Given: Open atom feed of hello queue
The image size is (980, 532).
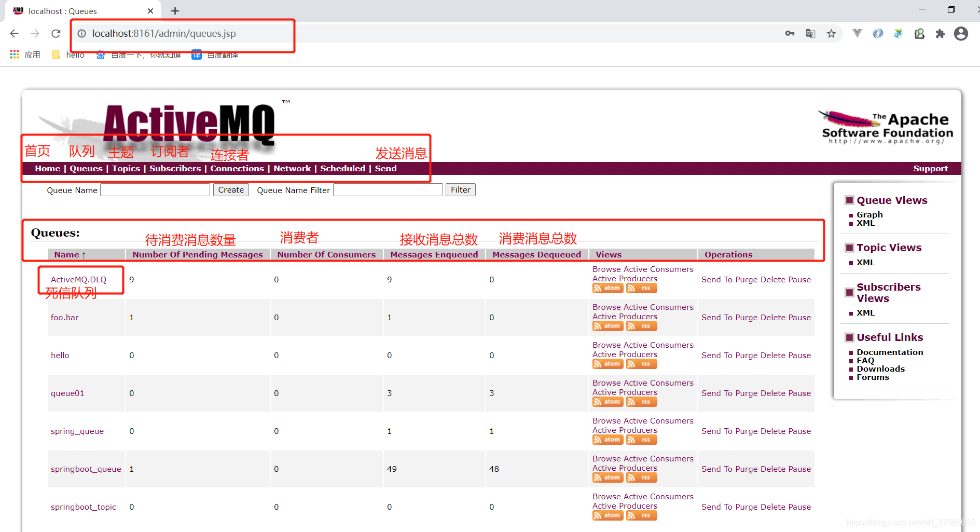Looking at the screenshot, I should point(608,364).
